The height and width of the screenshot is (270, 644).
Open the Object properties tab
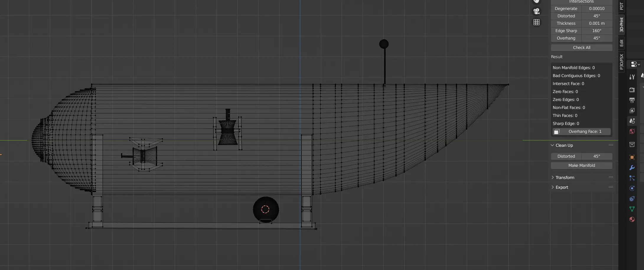632,157
